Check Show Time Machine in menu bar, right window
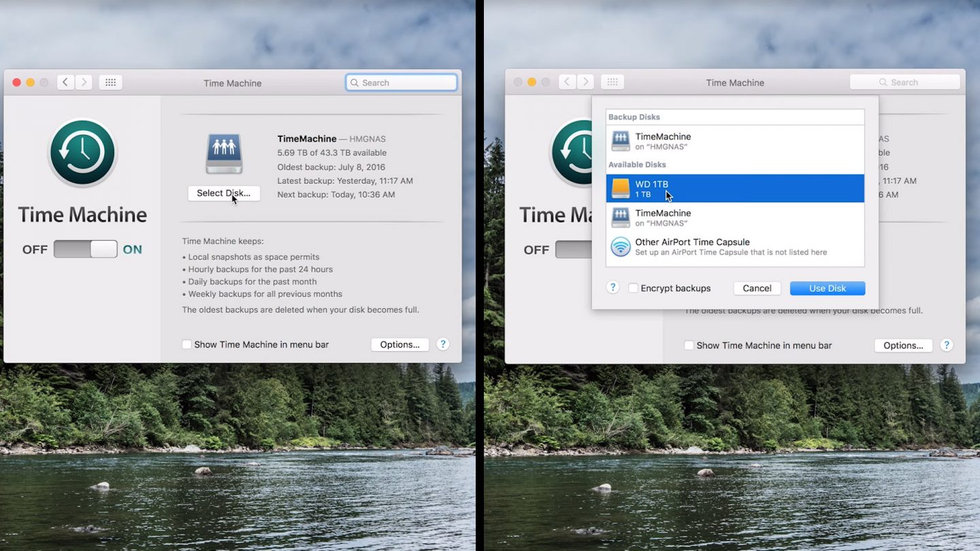The width and height of the screenshot is (980, 551). [689, 346]
